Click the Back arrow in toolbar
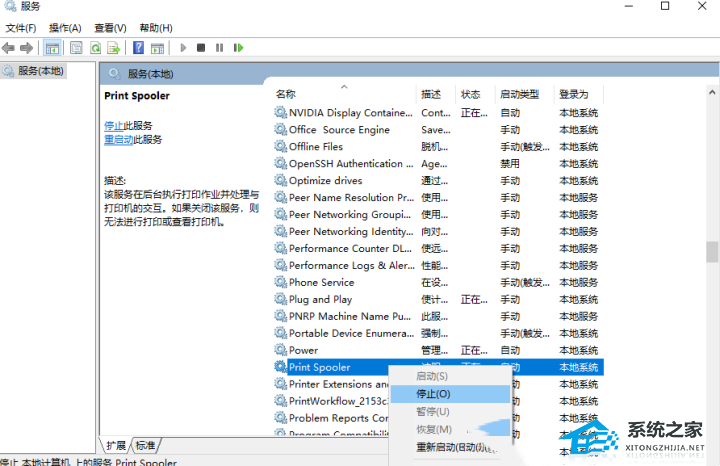Viewport: 720px width, 466px height. (9, 47)
